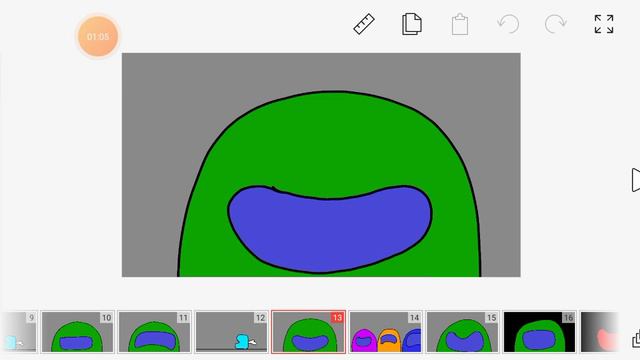Enter fullscreen canvas mode
This screenshot has width=640, height=360.
[x=604, y=24]
